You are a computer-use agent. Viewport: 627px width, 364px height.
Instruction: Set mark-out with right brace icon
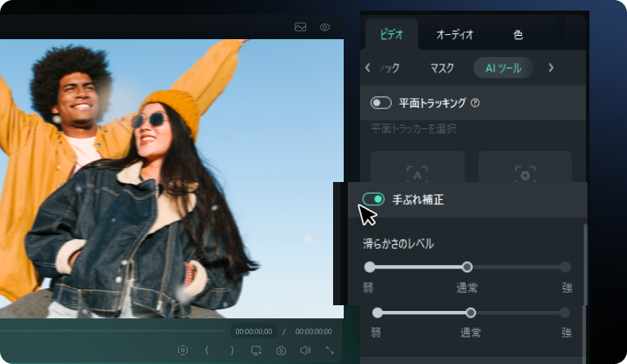coord(232,350)
